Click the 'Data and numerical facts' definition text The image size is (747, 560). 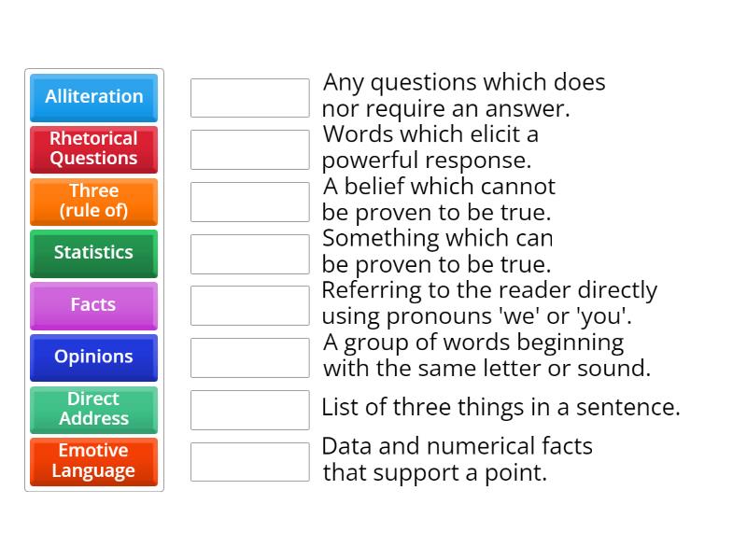coord(458,459)
